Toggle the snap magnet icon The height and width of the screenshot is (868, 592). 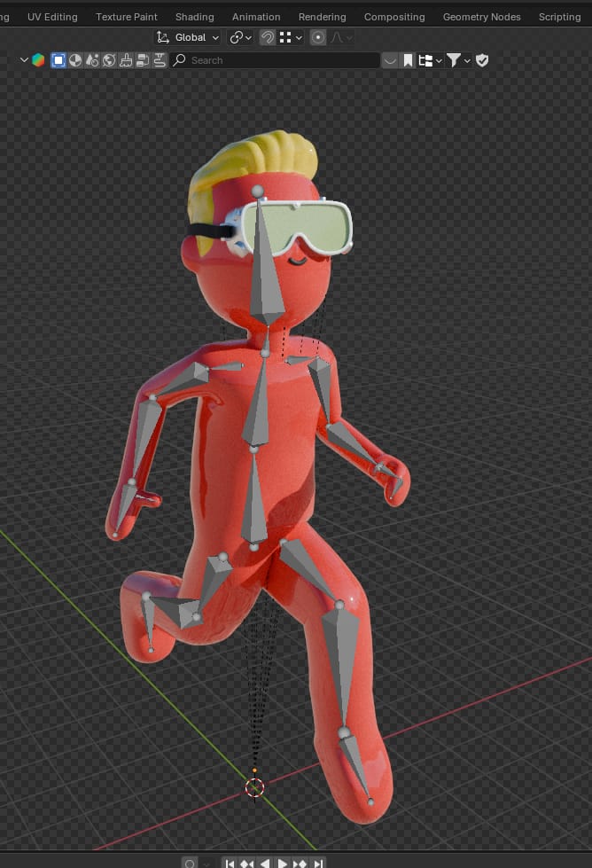click(x=268, y=37)
